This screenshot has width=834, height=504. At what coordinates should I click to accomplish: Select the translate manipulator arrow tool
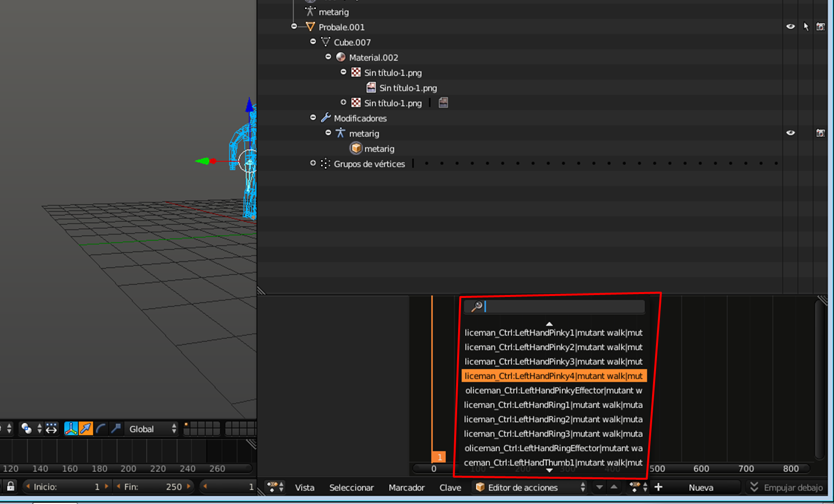(86, 429)
